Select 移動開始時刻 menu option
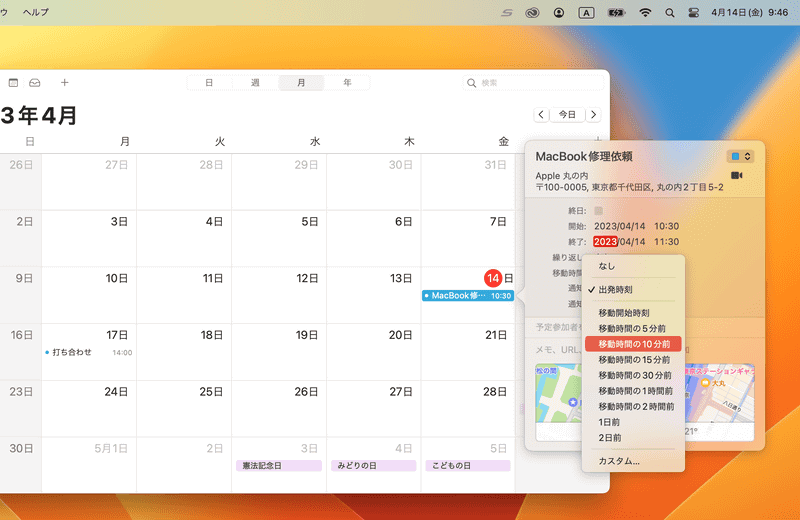This screenshot has width=800, height=520. 633,313
